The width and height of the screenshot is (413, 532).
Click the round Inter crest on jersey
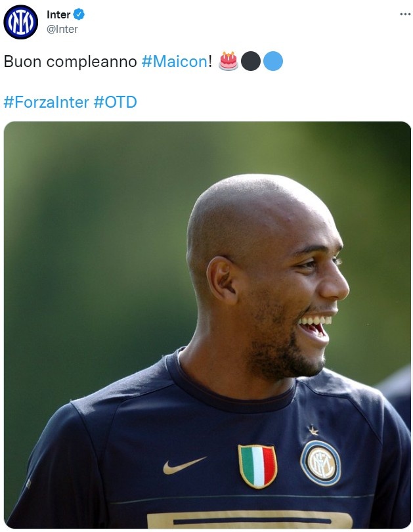coord(320,463)
